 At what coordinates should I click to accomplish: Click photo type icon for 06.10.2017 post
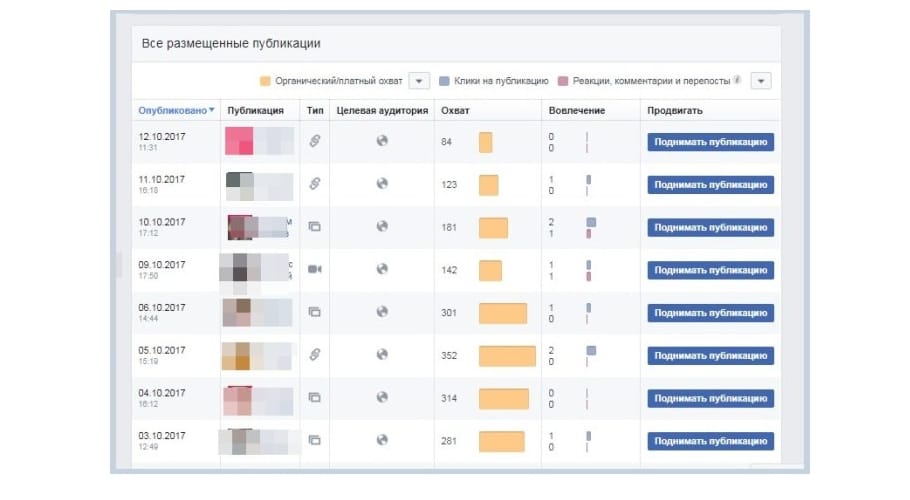(315, 312)
